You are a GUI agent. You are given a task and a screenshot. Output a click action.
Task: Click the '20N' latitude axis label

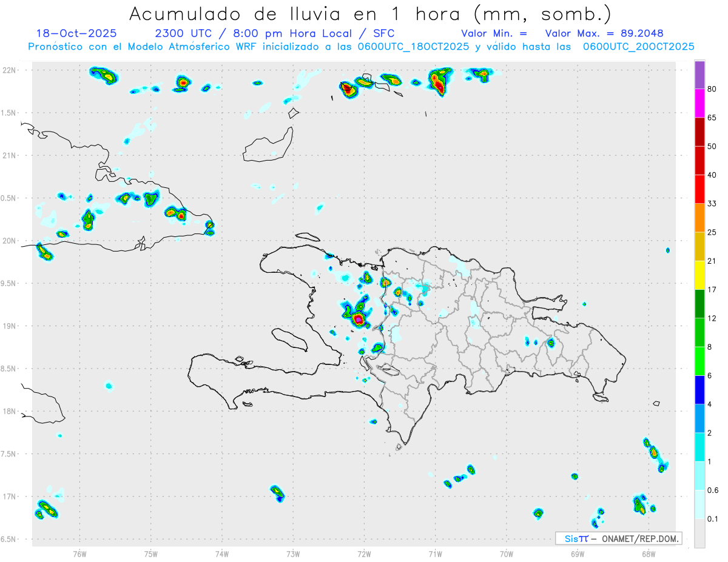[9, 241]
